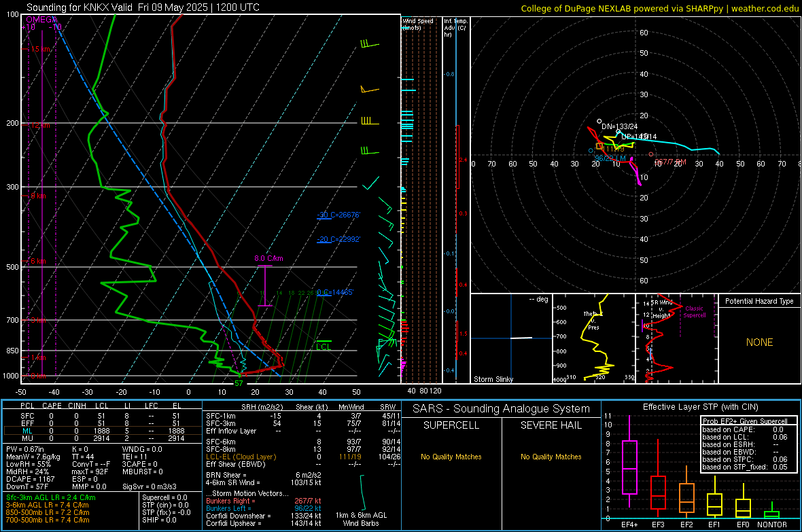
Task: Select the 8.0 C/km lapse rate label
Action: coord(268,258)
